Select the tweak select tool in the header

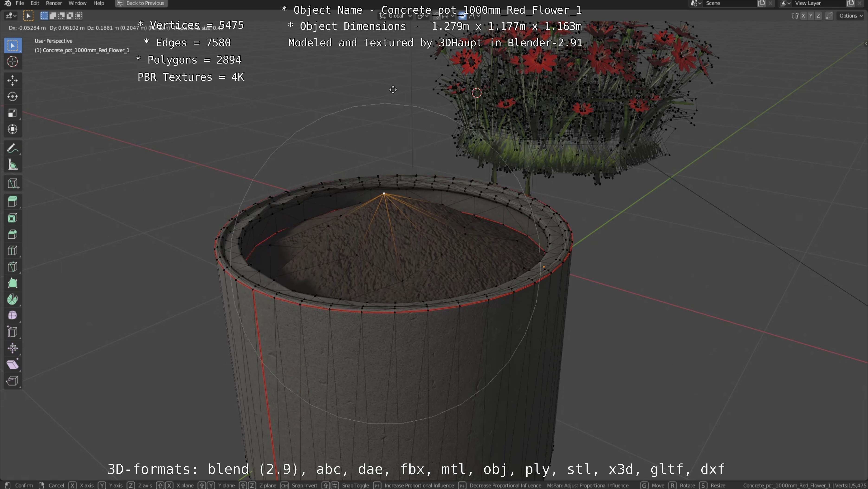[x=28, y=16]
